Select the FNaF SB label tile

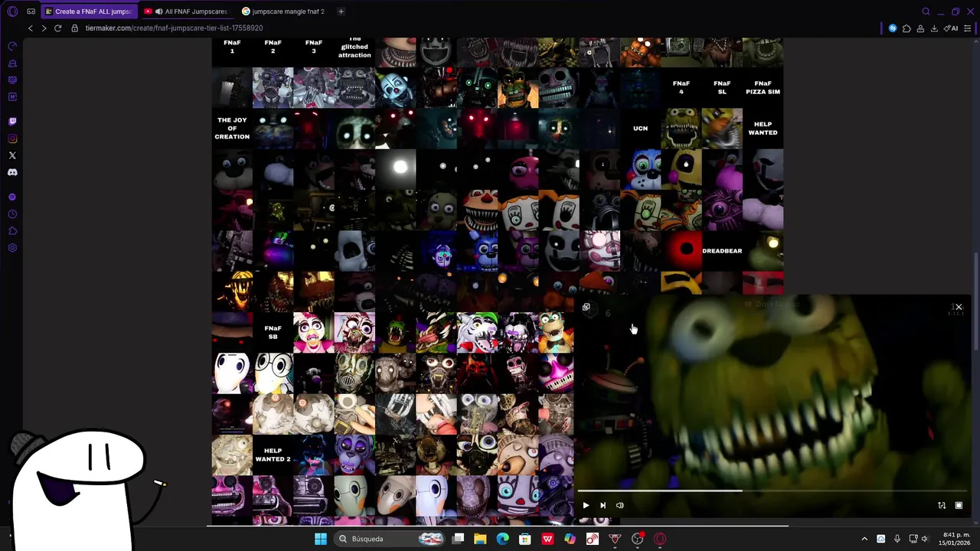coord(273,332)
